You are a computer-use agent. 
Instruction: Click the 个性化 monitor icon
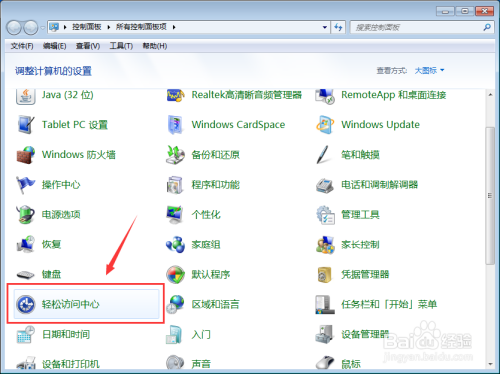pyautogui.click(x=175, y=214)
